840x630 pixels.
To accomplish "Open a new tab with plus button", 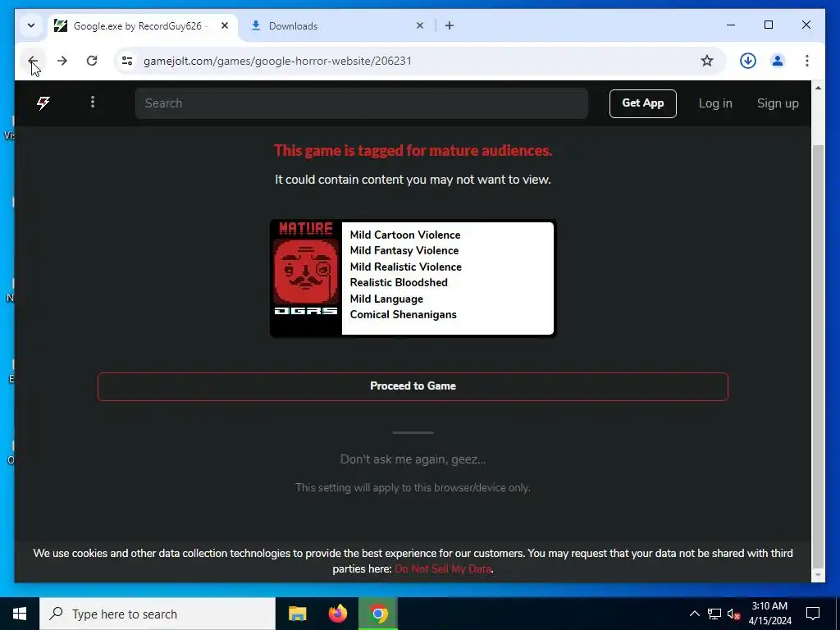I will pyautogui.click(x=450, y=25).
